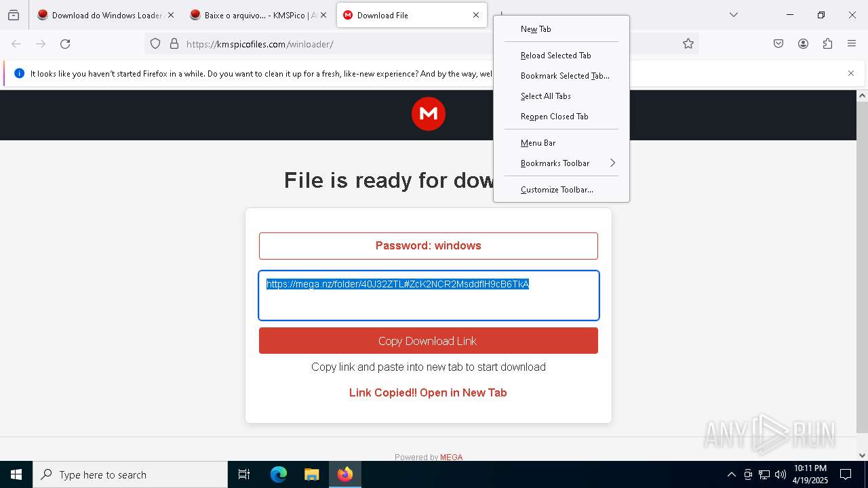The width and height of the screenshot is (868, 488).
Task: Toggle the Menu Bar option
Action: (x=561, y=143)
